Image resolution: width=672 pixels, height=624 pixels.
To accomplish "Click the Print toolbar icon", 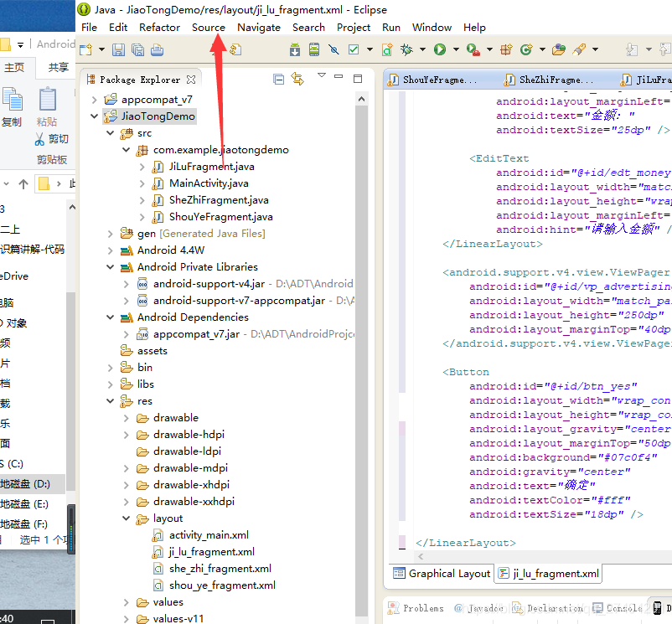I will pyautogui.click(x=157, y=49).
